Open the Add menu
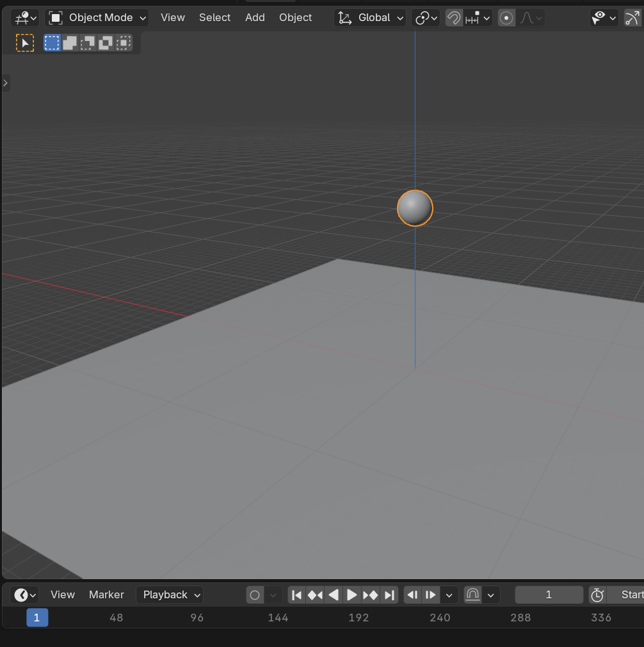Screen dimensions: 644x647 tap(255, 18)
